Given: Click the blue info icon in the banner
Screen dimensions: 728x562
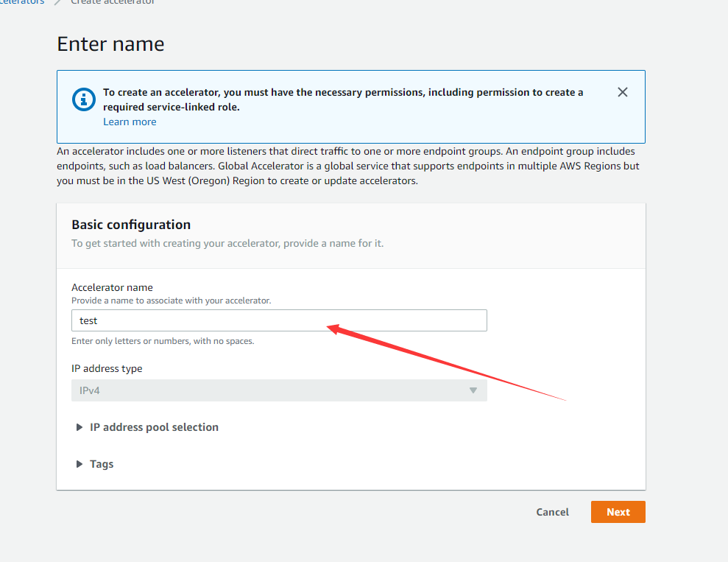Looking at the screenshot, I should pyautogui.click(x=84, y=99).
